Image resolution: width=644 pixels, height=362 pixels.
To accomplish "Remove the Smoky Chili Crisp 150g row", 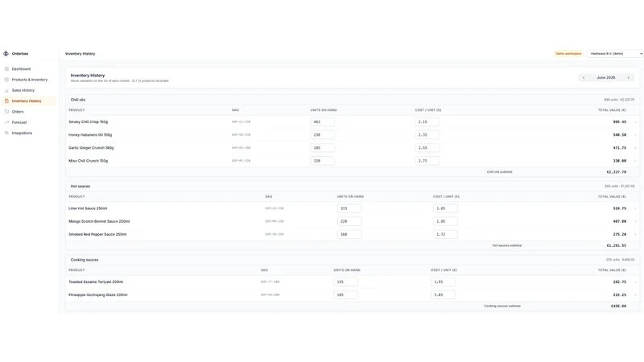I will coord(635,122).
